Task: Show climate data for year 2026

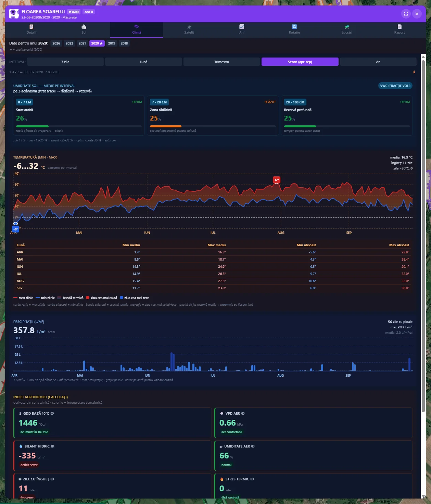Action: 56,43
